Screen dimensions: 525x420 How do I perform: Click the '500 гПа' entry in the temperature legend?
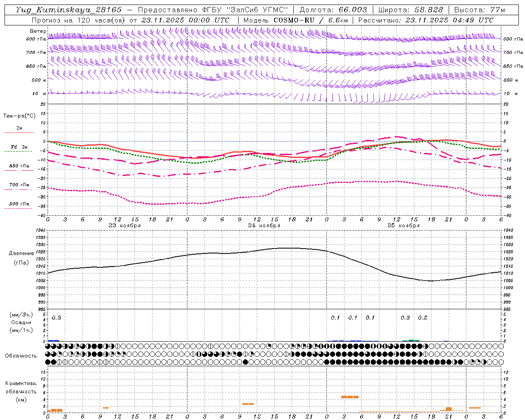click(x=19, y=204)
